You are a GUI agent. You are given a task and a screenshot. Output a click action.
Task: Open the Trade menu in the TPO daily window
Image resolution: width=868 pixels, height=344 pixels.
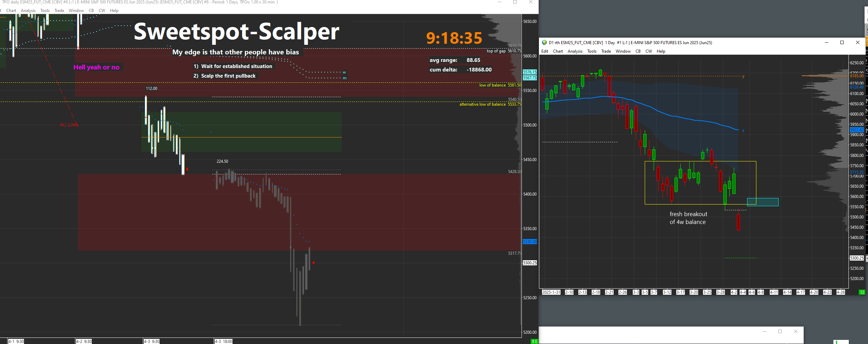click(x=59, y=11)
